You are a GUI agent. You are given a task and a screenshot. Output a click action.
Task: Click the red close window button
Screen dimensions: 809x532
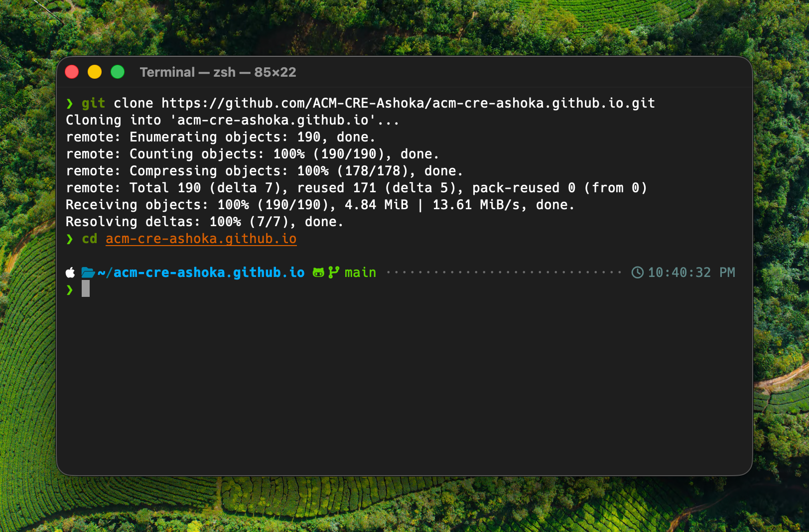coord(72,72)
